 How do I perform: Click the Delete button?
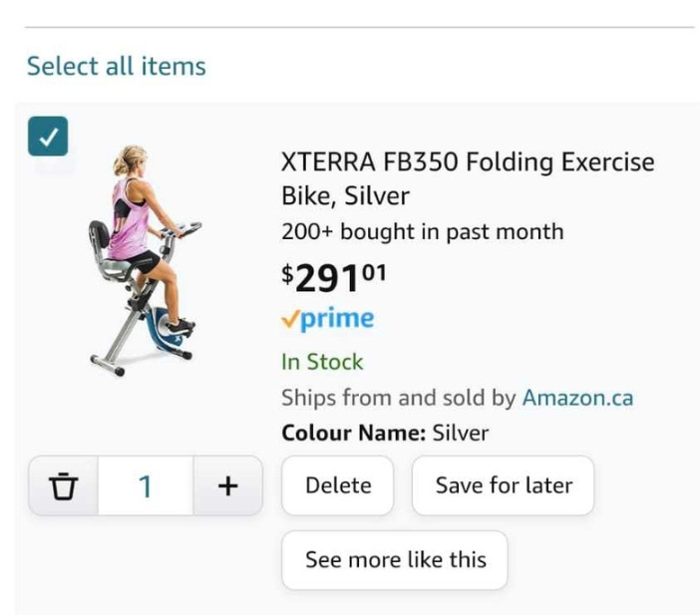coord(338,485)
